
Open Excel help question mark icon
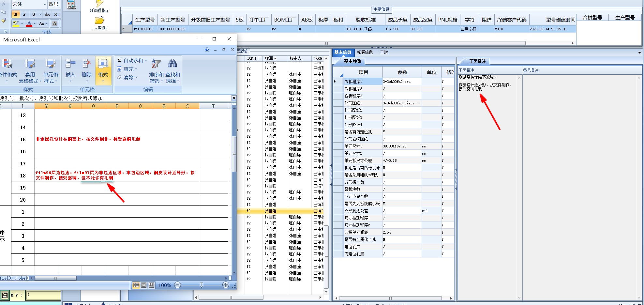coord(207,50)
